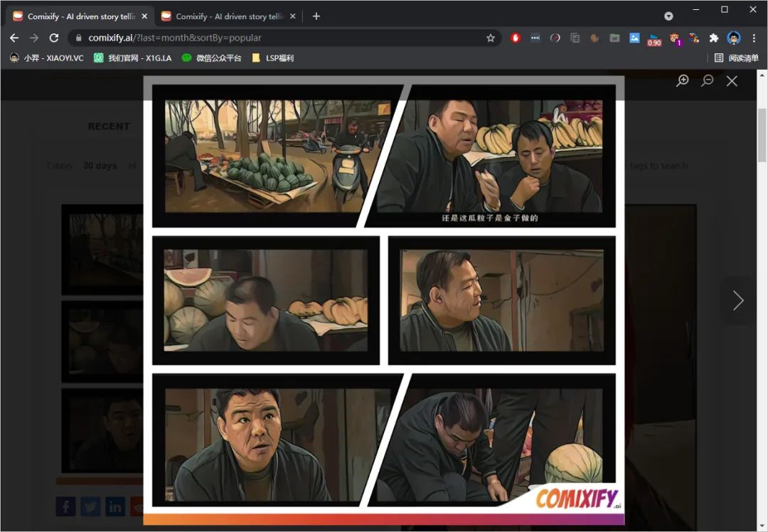
Task: Open the tiger face extension with badge 1
Action: point(675,38)
